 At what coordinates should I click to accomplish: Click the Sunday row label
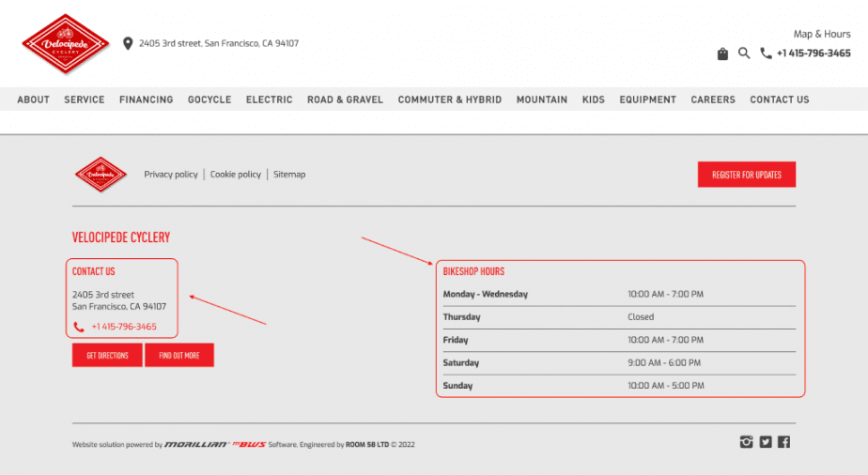457,386
